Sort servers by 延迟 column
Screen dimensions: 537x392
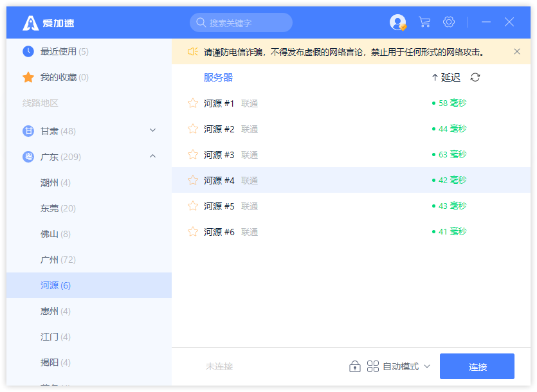pos(446,77)
